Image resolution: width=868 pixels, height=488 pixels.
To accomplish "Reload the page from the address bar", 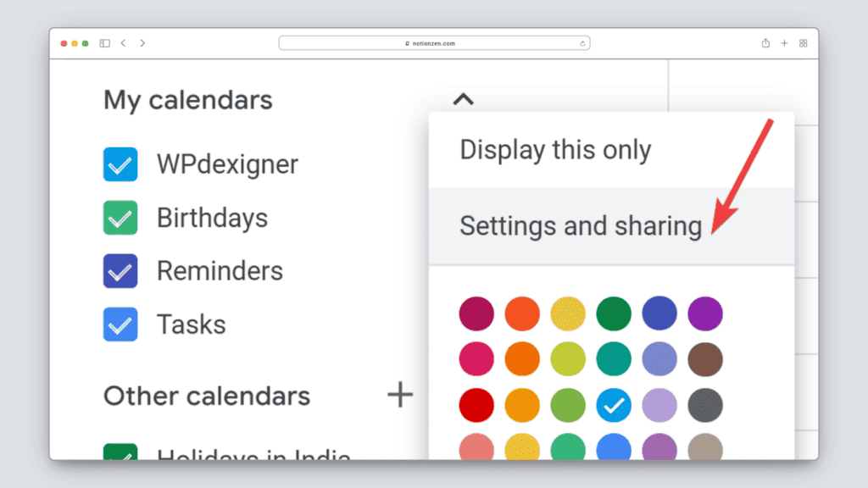I will click(583, 43).
